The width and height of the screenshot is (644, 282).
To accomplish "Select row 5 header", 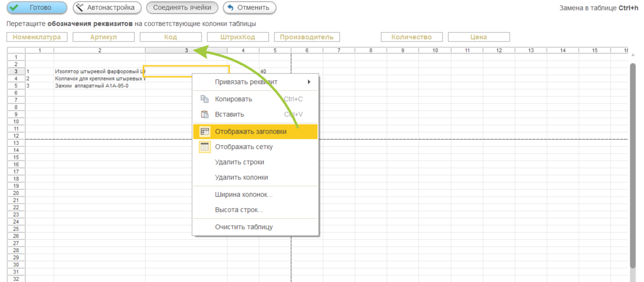I will [16, 86].
